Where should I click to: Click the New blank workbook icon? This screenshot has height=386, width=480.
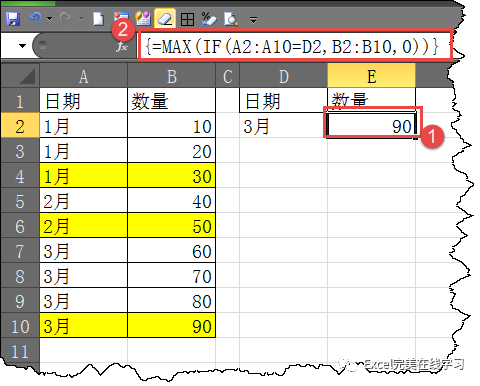click(x=99, y=19)
